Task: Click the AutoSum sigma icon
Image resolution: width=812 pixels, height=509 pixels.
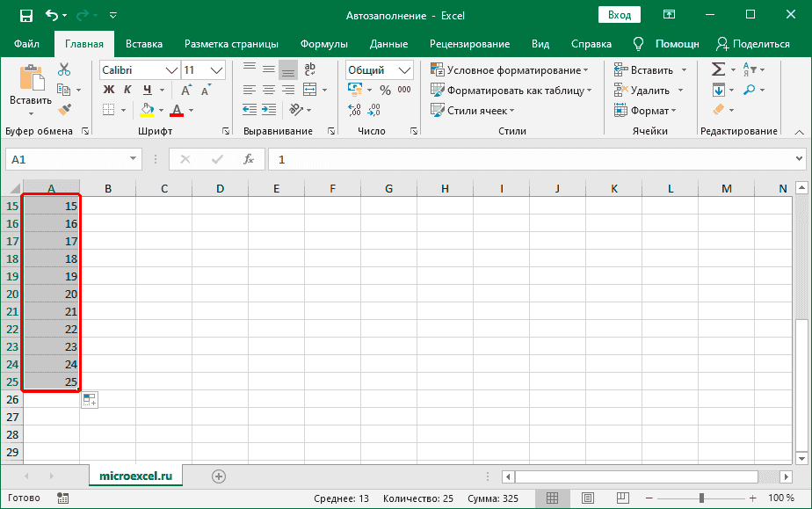Action: [717, 69]
